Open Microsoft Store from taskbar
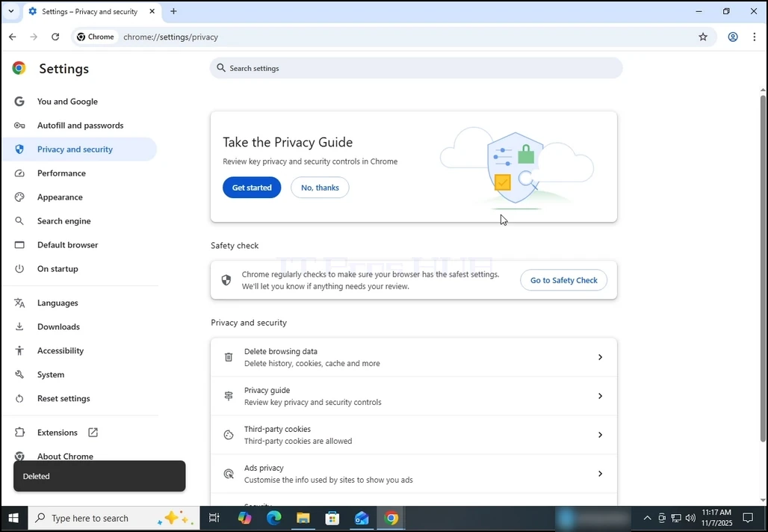This screenshot has width=768, height=532. tap(332, 519)
